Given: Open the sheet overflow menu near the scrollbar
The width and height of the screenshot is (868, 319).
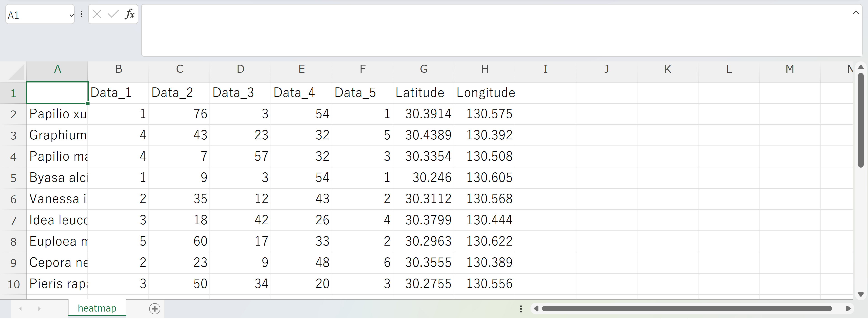Looking at the screenshot, I should (521, 308).
